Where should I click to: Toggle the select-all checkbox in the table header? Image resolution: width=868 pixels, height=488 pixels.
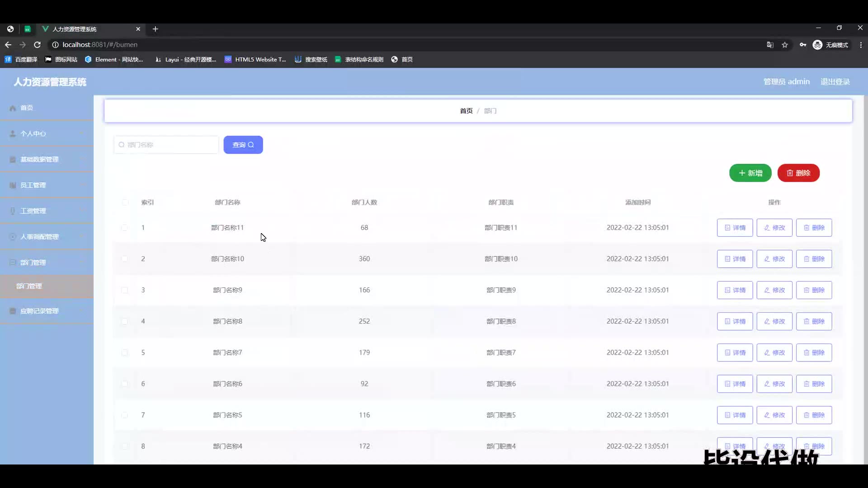[125, 202]
